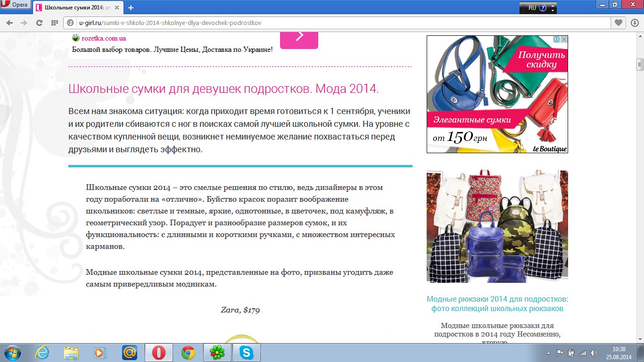The width and height of the screenshot is (644, 362).
Task: Click the RU language indicator on language bar
Action: [532, 8]
